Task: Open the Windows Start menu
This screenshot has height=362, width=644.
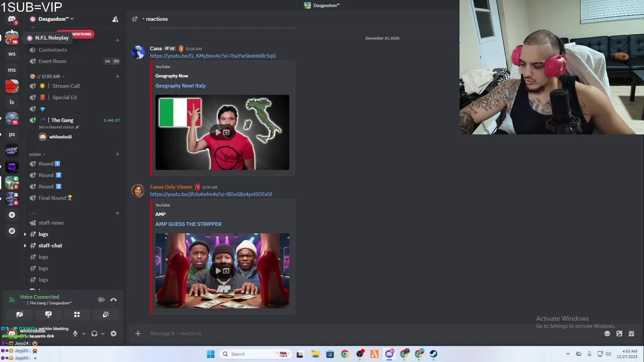Action: pyautogui.click(x=211, y=354)
